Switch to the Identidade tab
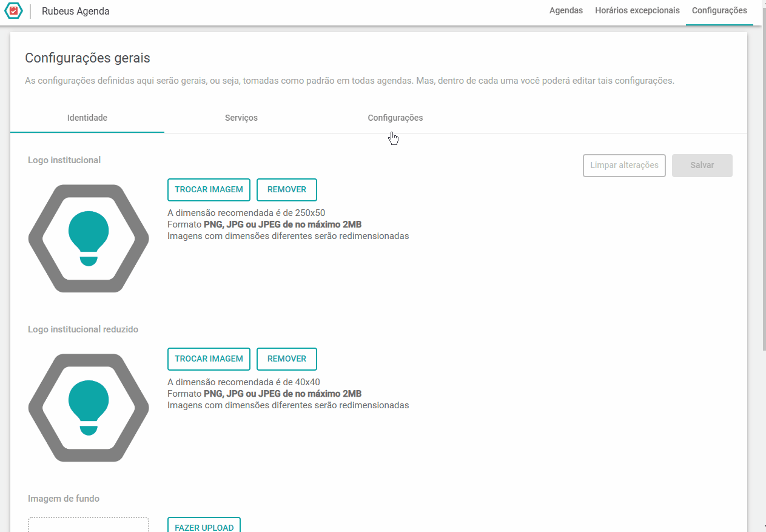 87,118
